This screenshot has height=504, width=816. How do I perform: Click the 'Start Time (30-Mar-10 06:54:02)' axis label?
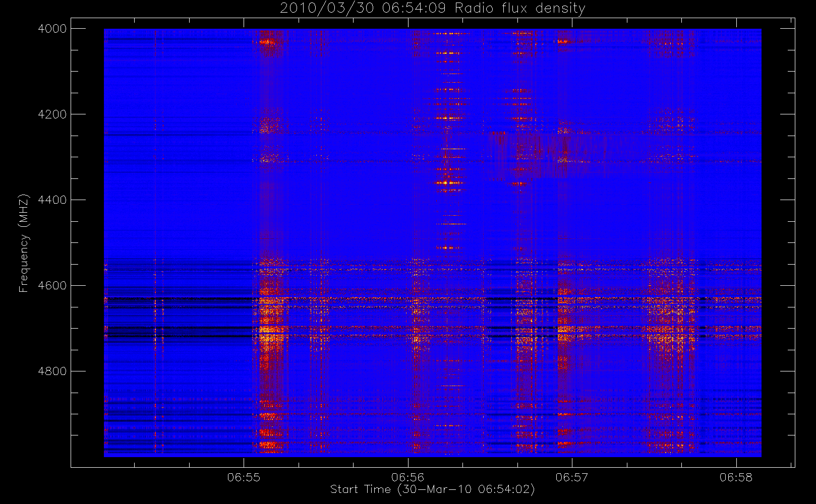(x=432, y=489)
